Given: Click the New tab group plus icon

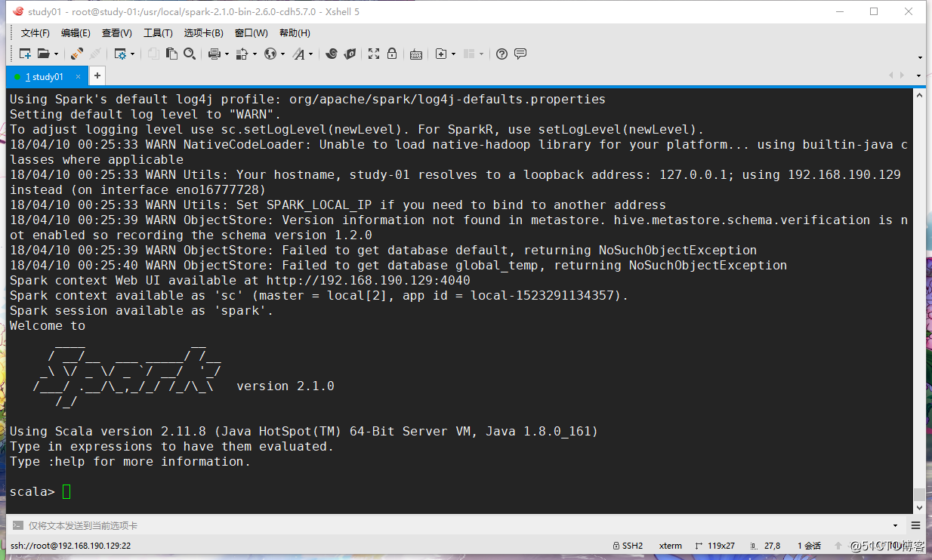Looking at the screenshot, I should [441, 54].
